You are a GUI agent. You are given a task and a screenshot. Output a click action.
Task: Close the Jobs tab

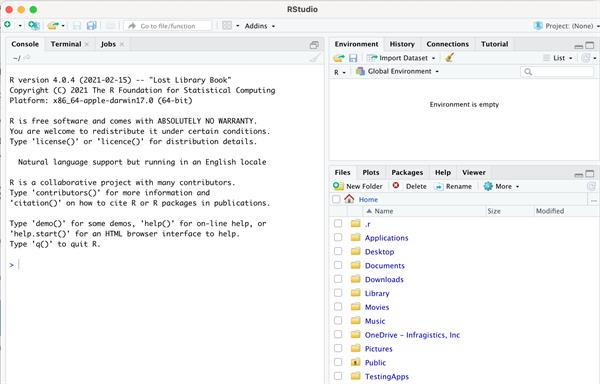pos(122,44)
